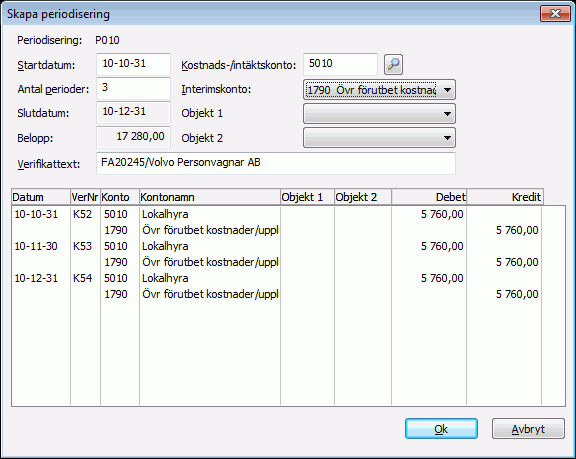The height and width of the screenshot is (459, 576).
Task: Cancel using the Avbryt button
Action: pos(528,429)
